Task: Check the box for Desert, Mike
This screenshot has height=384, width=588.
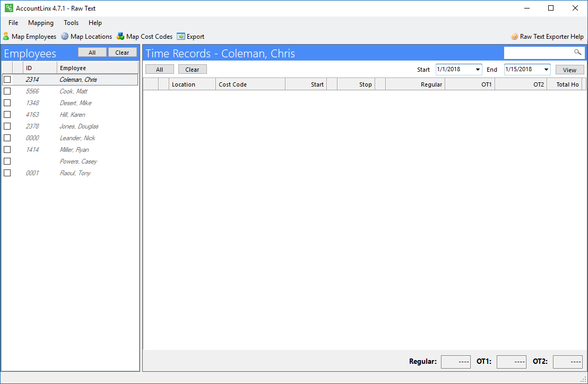Action: 7,103
